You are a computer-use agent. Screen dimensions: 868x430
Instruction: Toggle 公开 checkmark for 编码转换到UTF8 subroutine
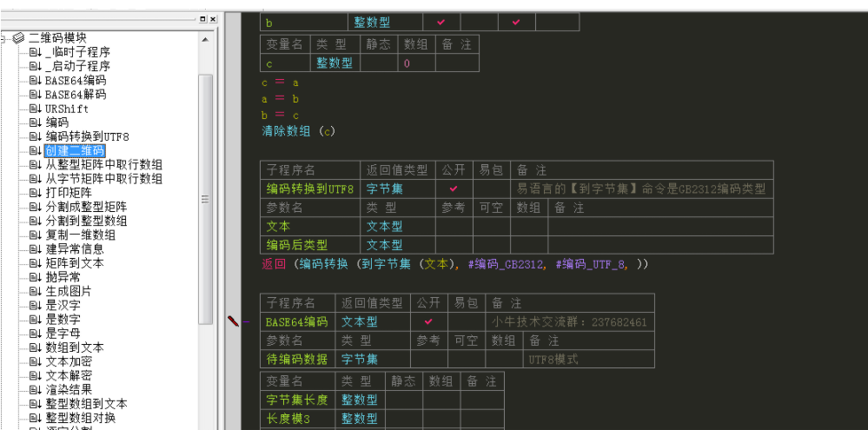coord(454,188)
